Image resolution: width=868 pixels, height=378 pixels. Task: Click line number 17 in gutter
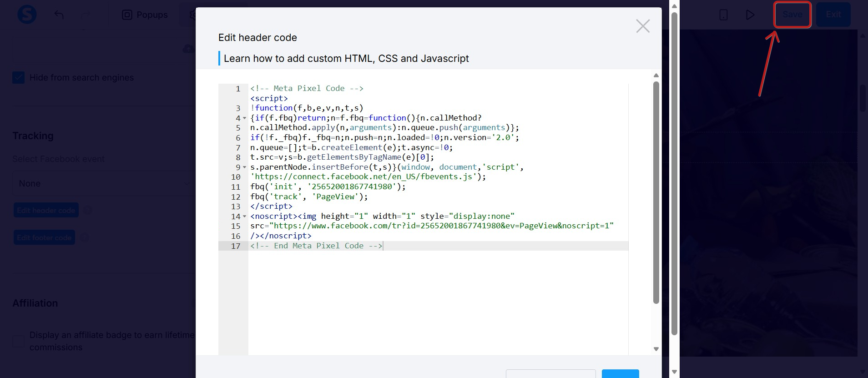[x=235, y=246]
